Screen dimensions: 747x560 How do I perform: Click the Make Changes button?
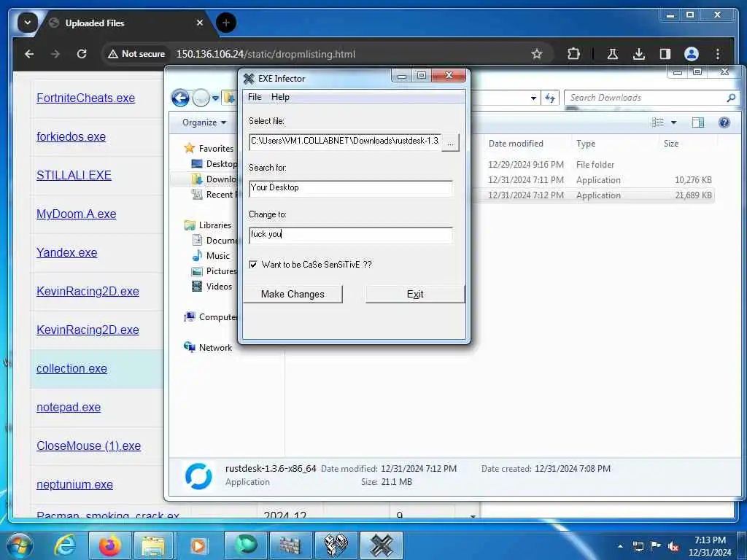pos(293,295)
